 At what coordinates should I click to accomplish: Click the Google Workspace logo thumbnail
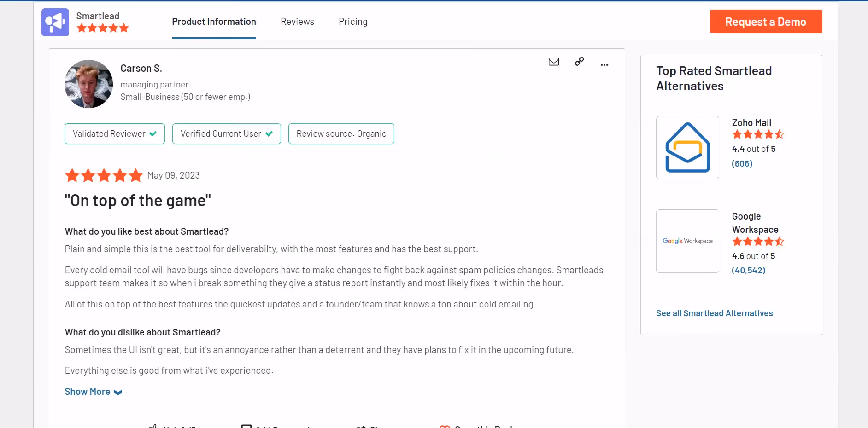coord(687,241)
